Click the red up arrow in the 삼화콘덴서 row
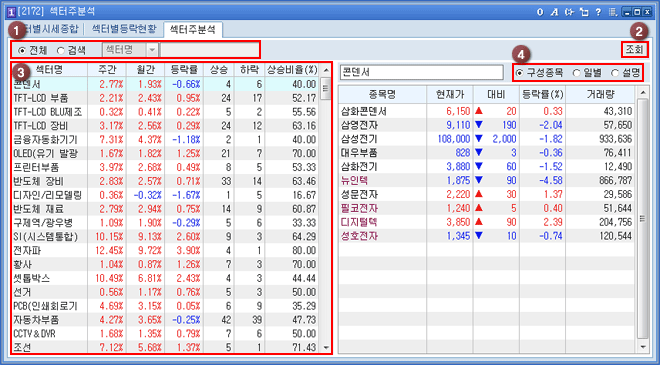Image resolution: width=660 pixels, height=365 pixels. (x=479, y=111)
